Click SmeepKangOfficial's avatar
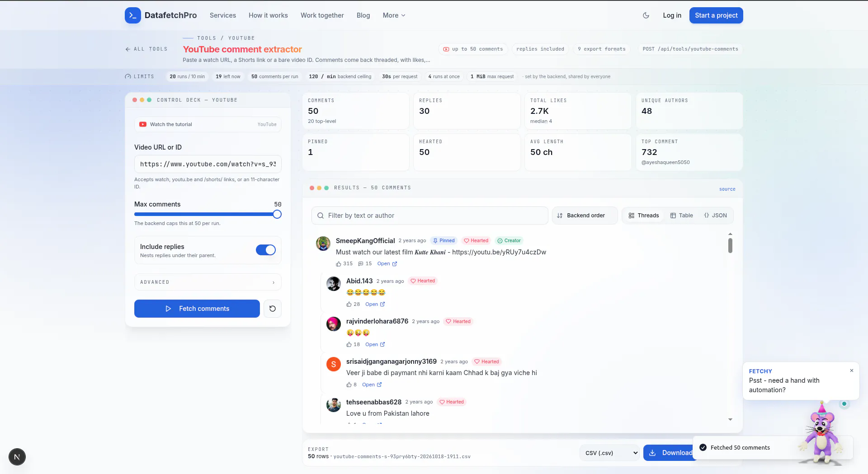 tap(323, 244)
